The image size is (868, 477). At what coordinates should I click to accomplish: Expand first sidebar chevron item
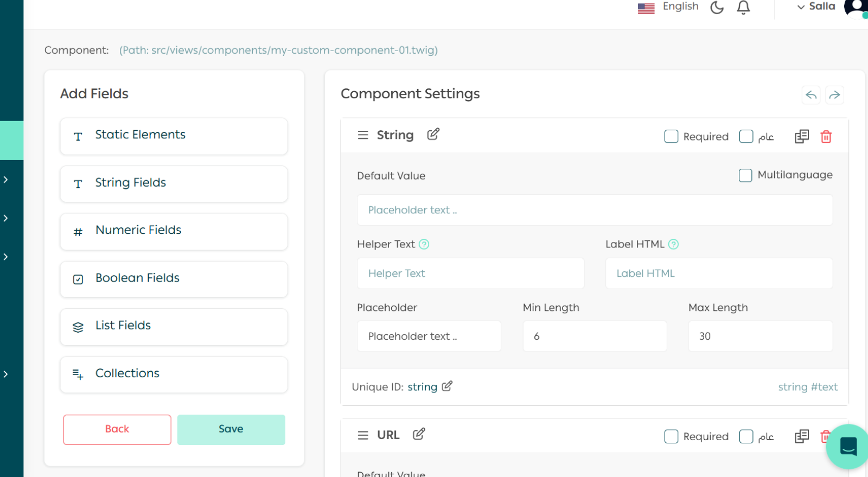pyautogui.click(x=5, y=180)
